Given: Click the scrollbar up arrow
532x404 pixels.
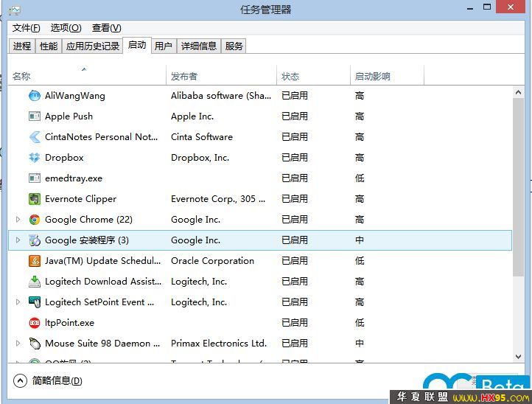Looking at the screenshot, I should [518, 92].
